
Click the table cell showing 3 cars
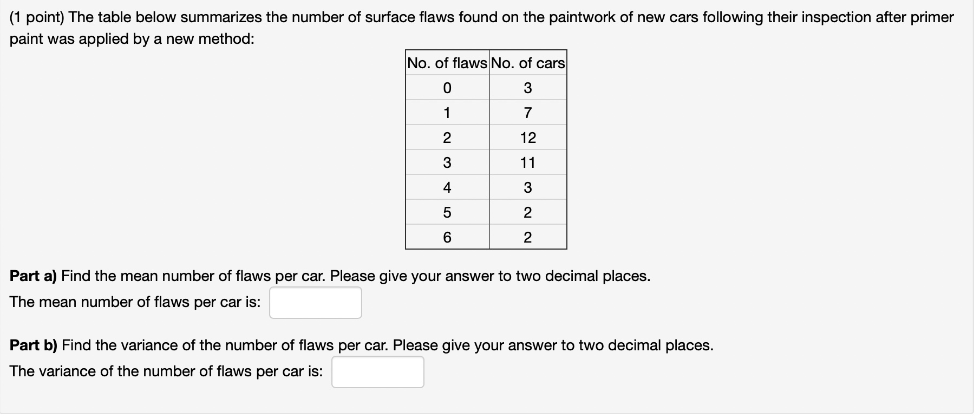[527, 88]
